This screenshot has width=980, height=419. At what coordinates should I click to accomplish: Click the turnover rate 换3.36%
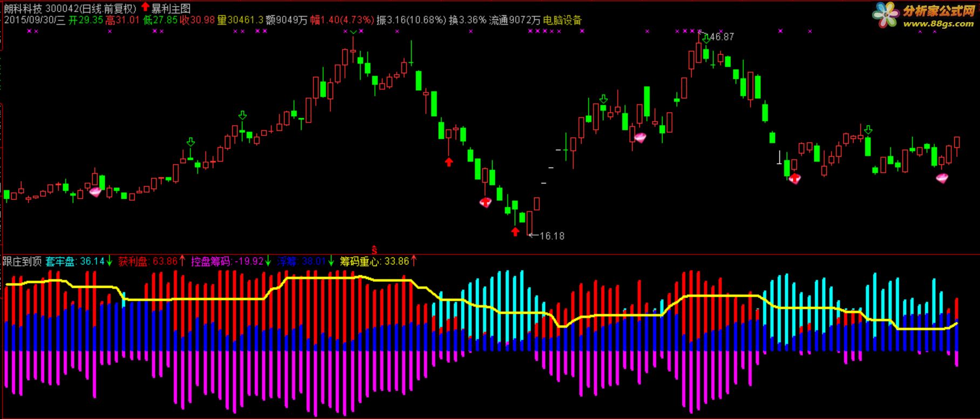coord(468,21)
